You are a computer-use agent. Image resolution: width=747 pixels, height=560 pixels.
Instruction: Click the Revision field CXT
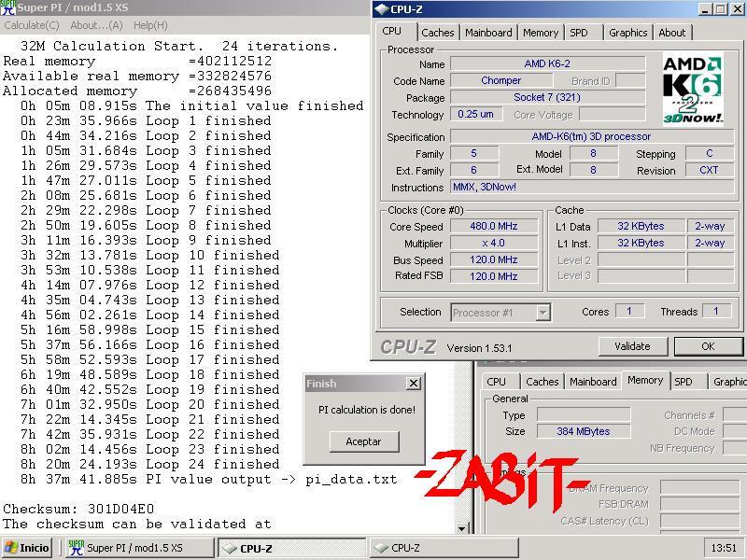pyautogui.click(x=709, y=170)
